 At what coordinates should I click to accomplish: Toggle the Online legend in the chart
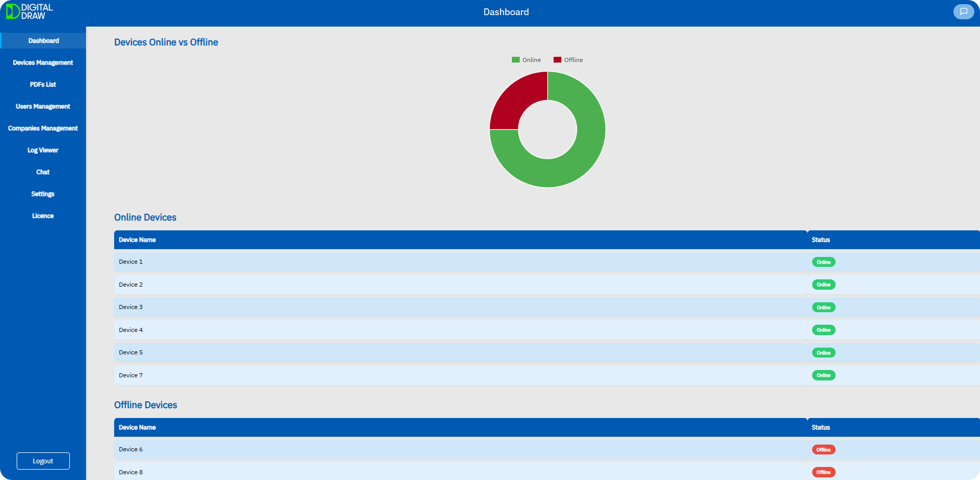526,60
